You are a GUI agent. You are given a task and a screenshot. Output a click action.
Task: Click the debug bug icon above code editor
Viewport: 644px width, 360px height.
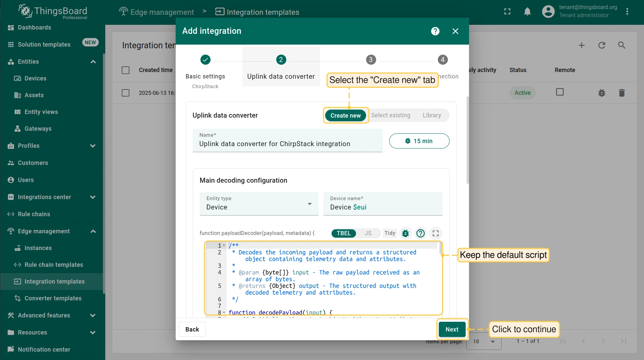[405, 233]
